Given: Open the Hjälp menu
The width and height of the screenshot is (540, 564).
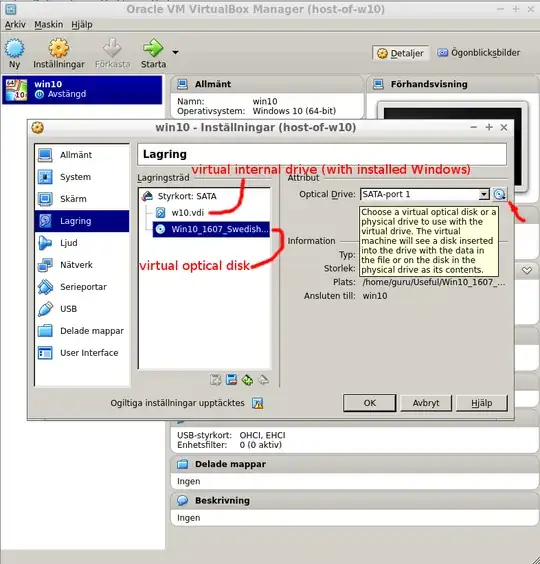Looking at the screenshot, I should point(82,24).
